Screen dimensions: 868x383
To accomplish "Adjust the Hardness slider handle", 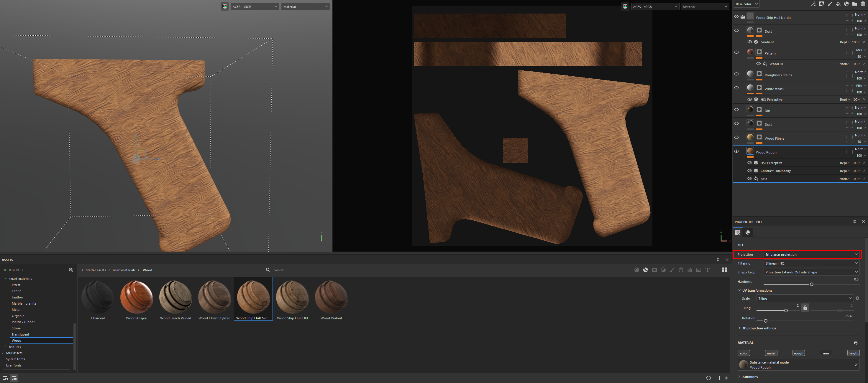I will coord(811,284).
